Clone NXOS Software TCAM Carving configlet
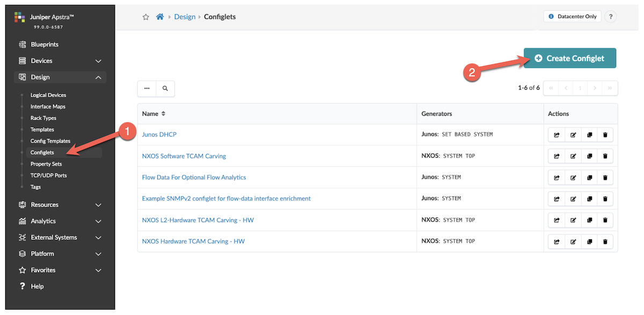This screenshot has width=644, height=315. click(x=589, y=156)
